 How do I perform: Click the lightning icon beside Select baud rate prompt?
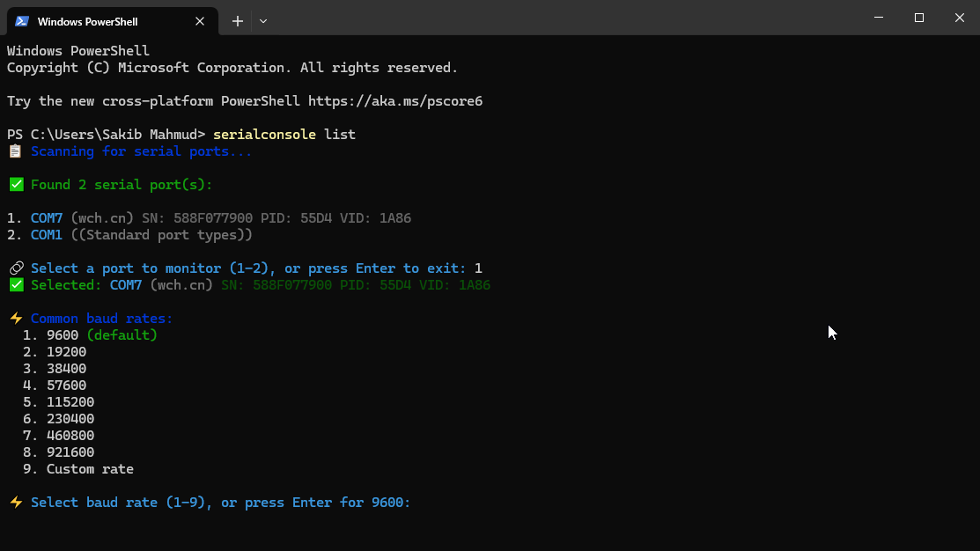tap(16, 503)
